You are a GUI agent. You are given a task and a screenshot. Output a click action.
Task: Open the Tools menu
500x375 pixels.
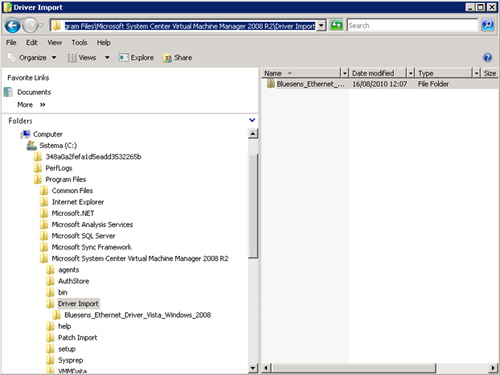79,43
